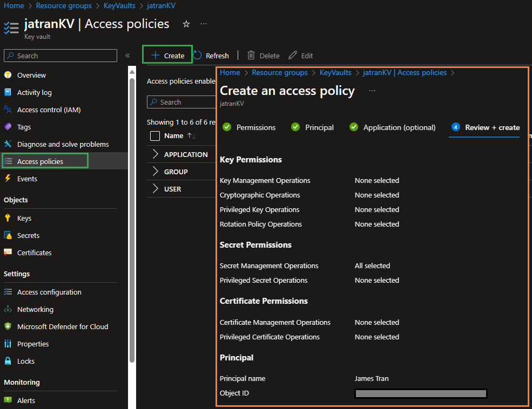Click the Networking icon
Viewport: 532px width, 409px height.
(x=8, y=309)
